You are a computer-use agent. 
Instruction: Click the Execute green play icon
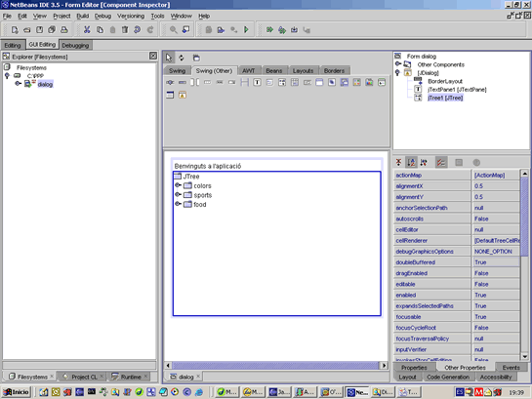(246, 30)
